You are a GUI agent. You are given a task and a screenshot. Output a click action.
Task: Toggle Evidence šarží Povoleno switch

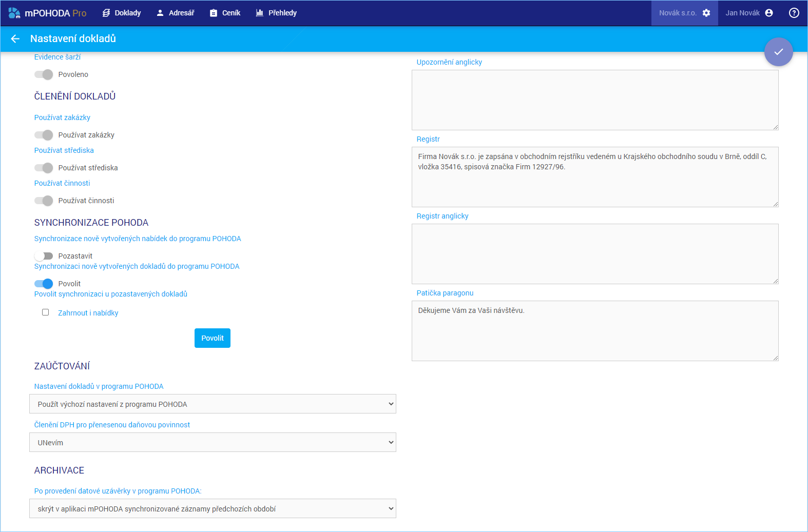click(44, 74)
